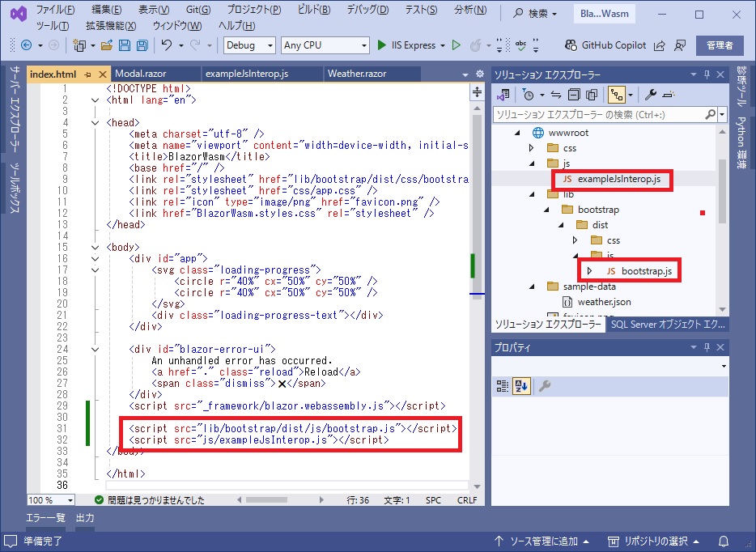Pin the index.html tab

point(87,74)
